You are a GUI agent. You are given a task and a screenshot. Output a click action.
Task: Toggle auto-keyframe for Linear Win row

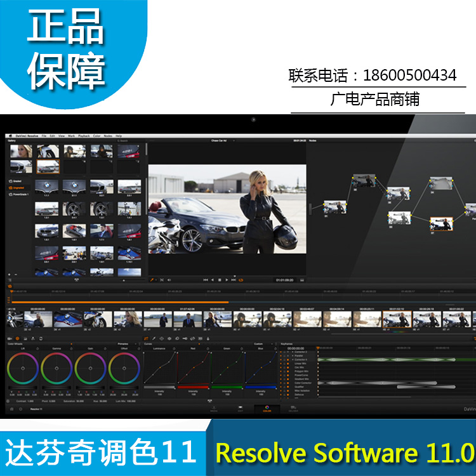[x=288, y=364]
